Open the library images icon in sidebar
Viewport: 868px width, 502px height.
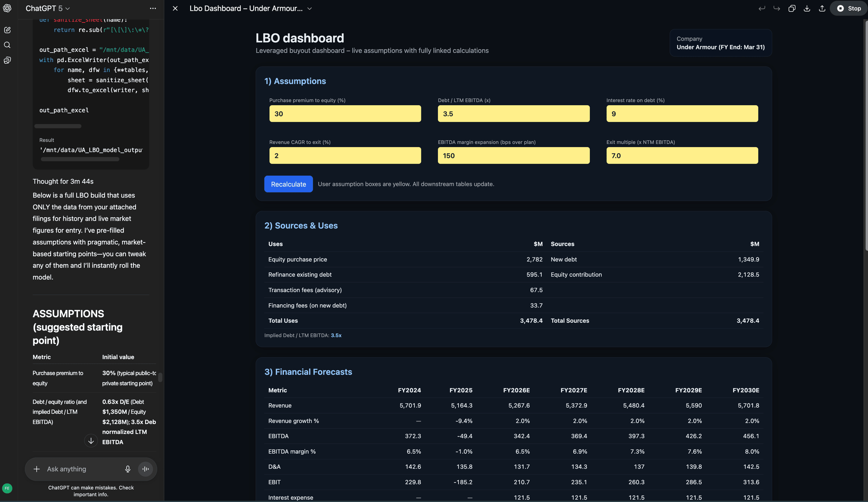7,60
